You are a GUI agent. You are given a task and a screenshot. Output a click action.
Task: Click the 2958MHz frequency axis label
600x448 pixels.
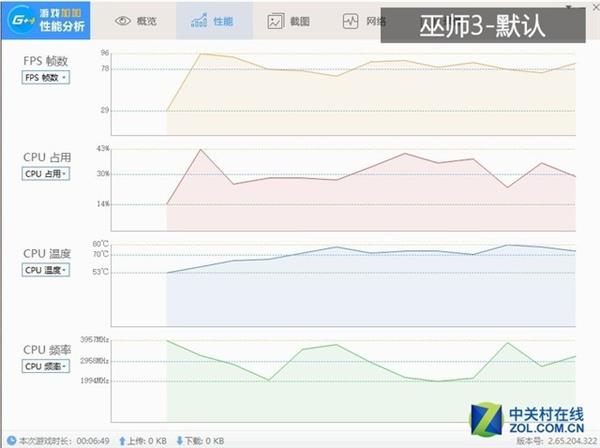point(95,361)
